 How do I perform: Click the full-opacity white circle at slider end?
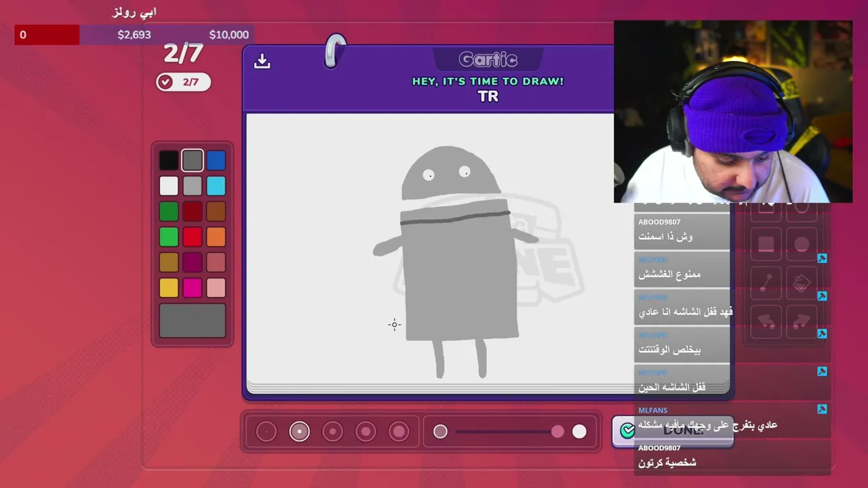(579, 431)
